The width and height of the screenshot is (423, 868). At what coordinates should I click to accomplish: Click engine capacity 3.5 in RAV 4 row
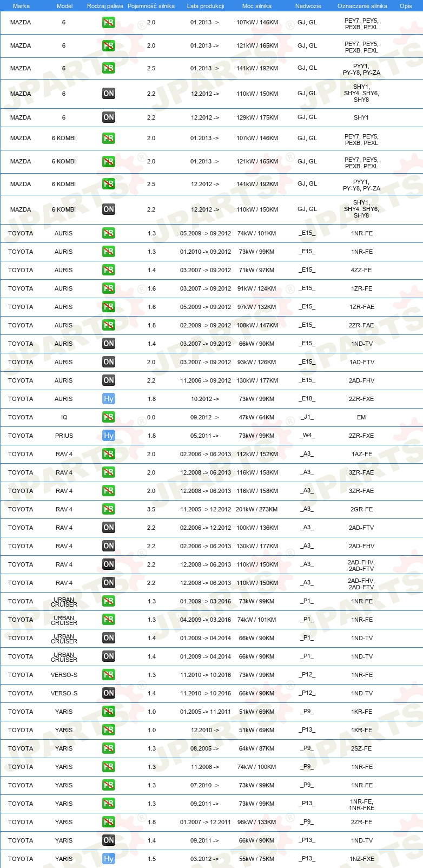151,509
